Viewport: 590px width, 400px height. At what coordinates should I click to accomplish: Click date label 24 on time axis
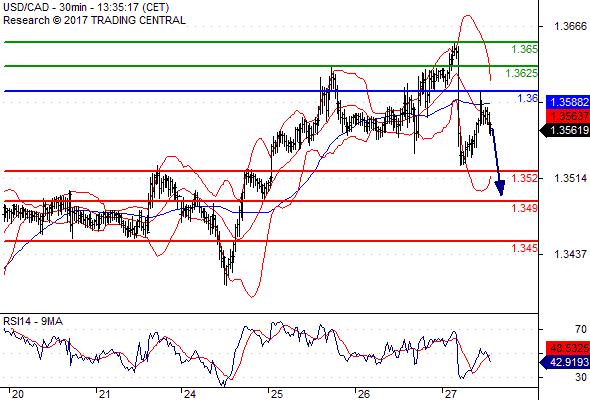(190, 394)
